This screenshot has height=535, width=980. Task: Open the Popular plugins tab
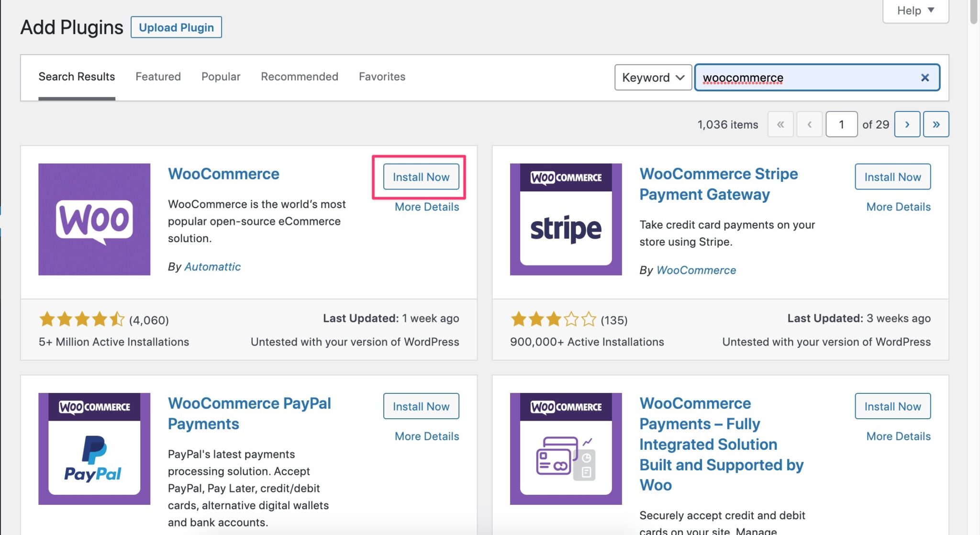pyautogui.click(x=221, y=77)
